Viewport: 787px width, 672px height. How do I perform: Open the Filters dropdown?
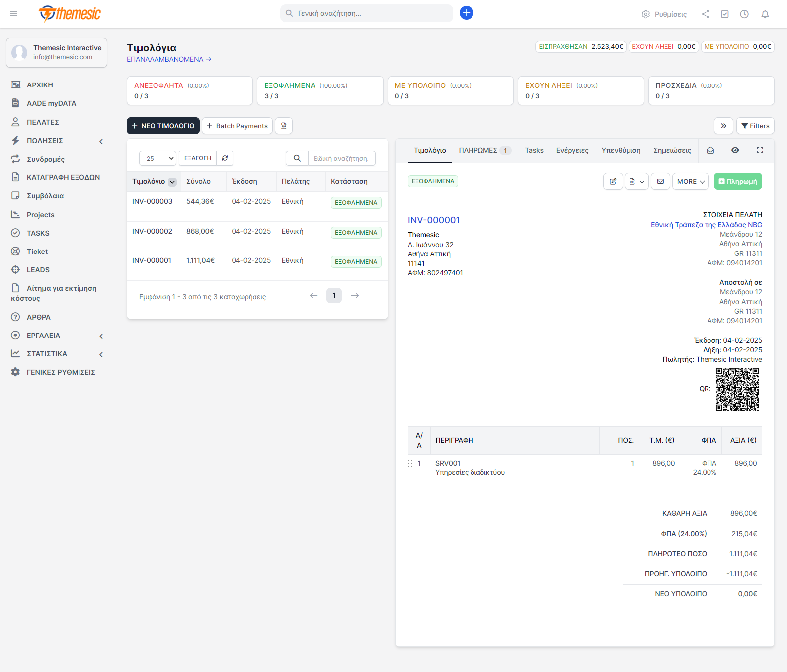[x=755, y=126]
